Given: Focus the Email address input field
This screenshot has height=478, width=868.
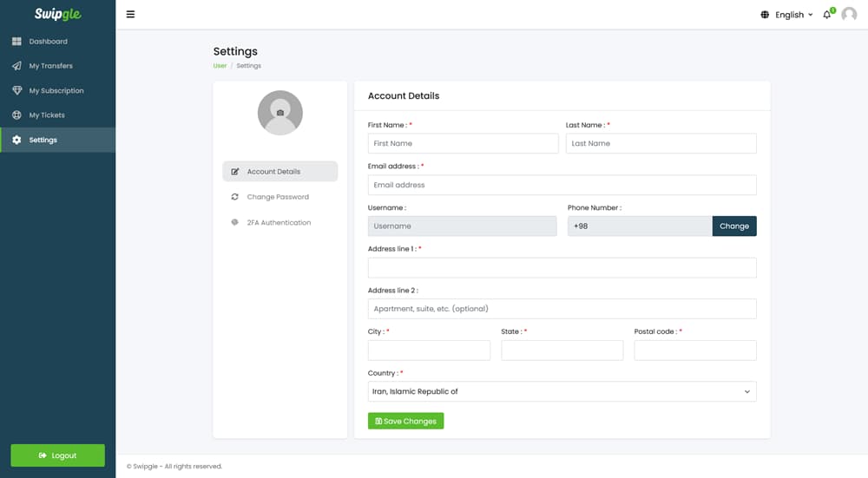Looking at the screenshot, I should click(562, 185).
